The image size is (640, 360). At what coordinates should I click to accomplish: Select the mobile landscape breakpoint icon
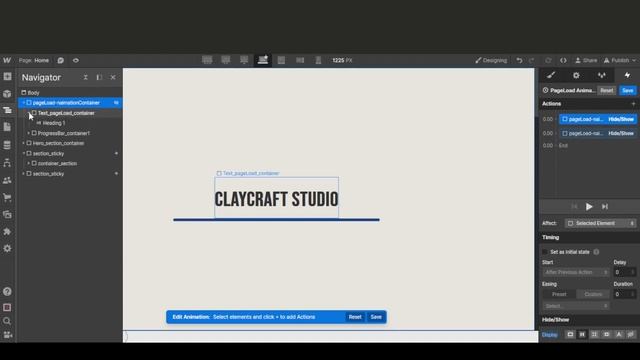(300, 60)
